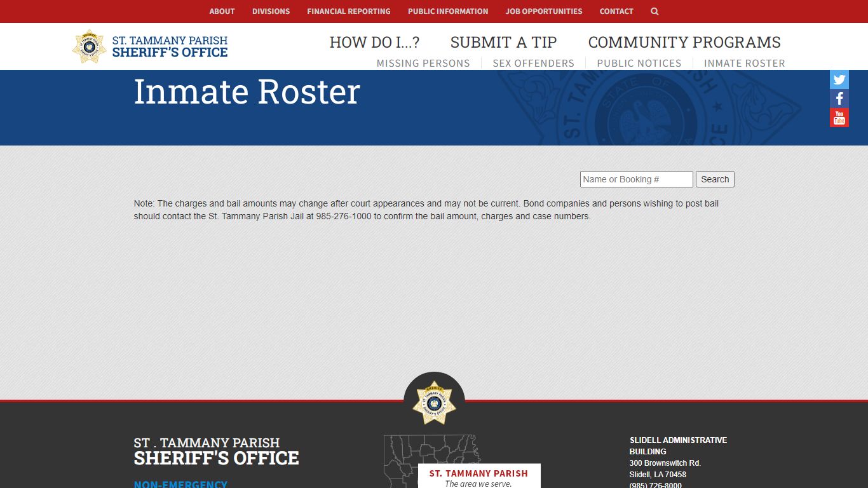The height and width of the screenshot is (488, 868).
Task: Click the Sheriff's Office badge logo in header
Action: click(x=90, y=46)
